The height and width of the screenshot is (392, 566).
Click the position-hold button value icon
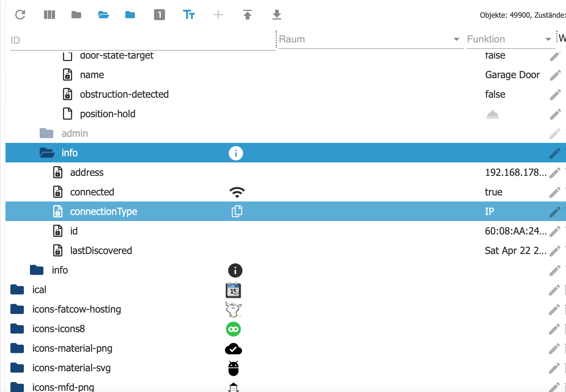(492, 114)
